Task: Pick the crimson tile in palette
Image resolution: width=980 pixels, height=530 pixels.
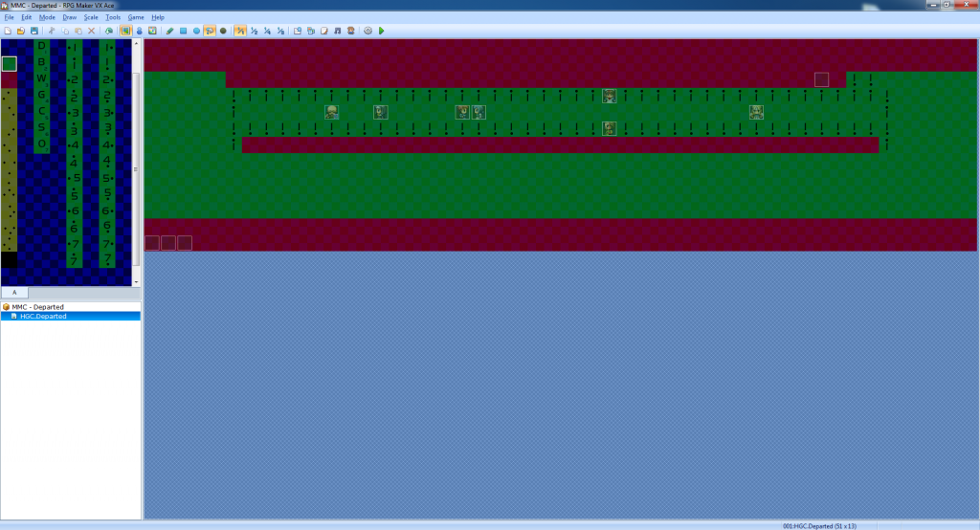Action: pyautogui.click(x=9, y=80)
